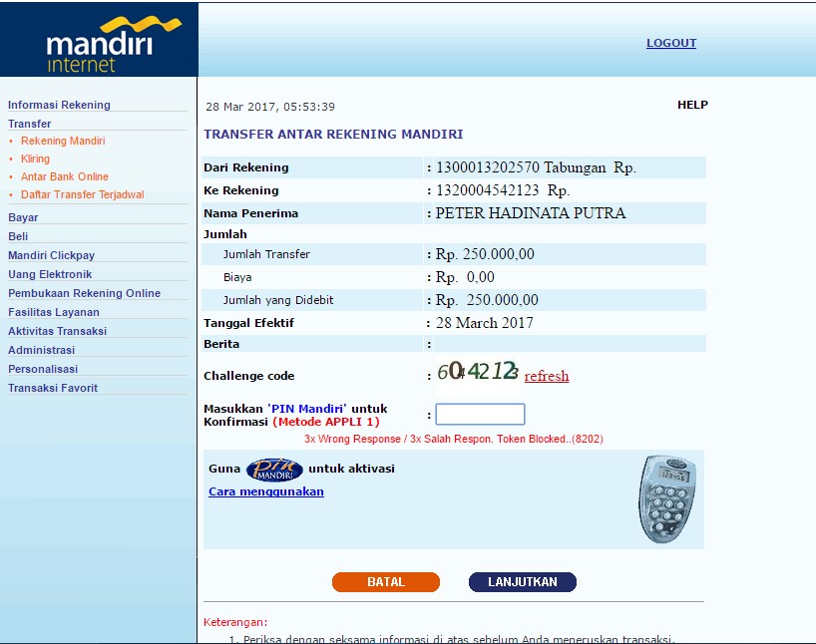This screenshot has width=816, height=644.
Task: Click the timestamp 28 Mar 2017, 05:53:39
Action: pyautogui.click(x=270, y=107)
